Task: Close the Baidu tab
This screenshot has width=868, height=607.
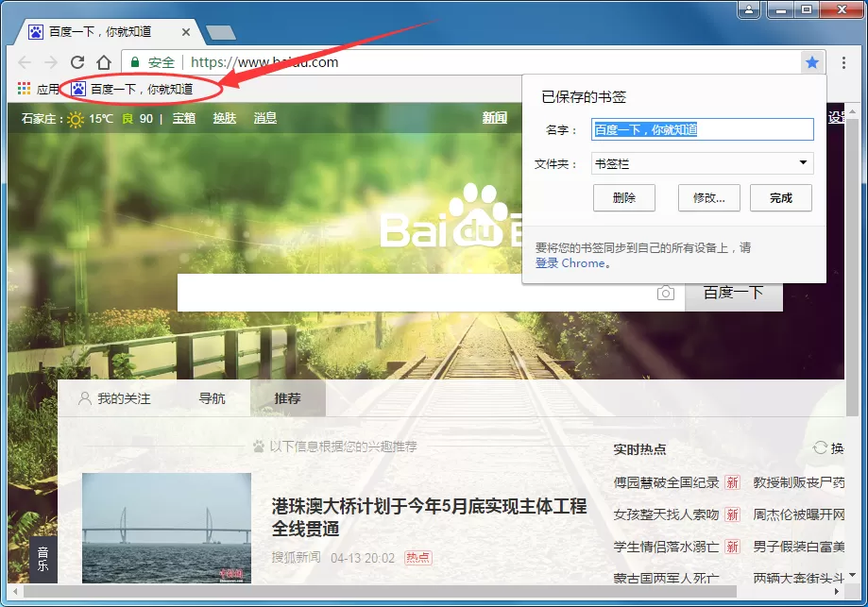Action: [x=186, y=32]
